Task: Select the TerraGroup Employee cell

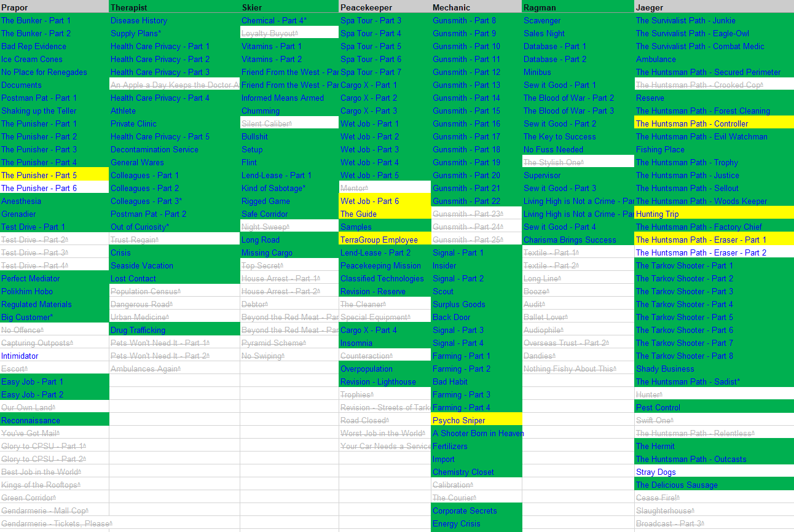Action: (385, 240)
